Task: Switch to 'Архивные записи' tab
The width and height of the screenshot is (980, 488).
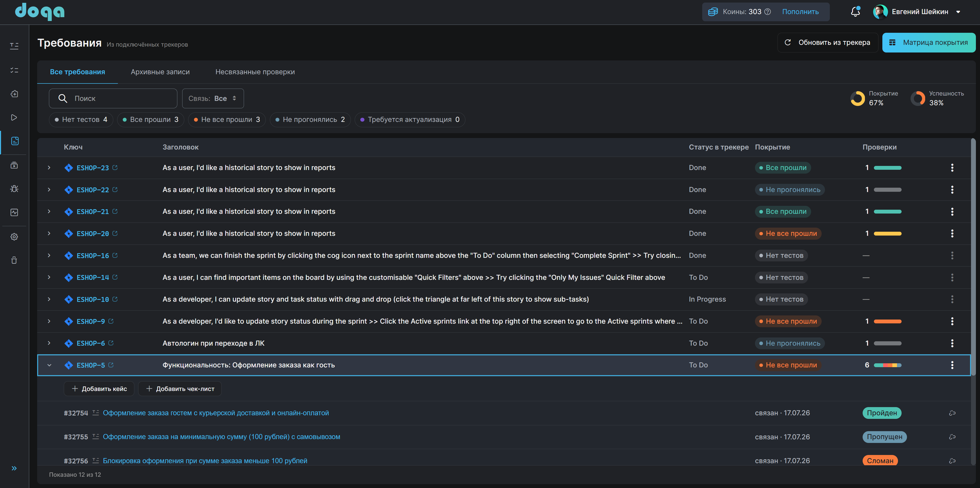Action: coord(160,72)
